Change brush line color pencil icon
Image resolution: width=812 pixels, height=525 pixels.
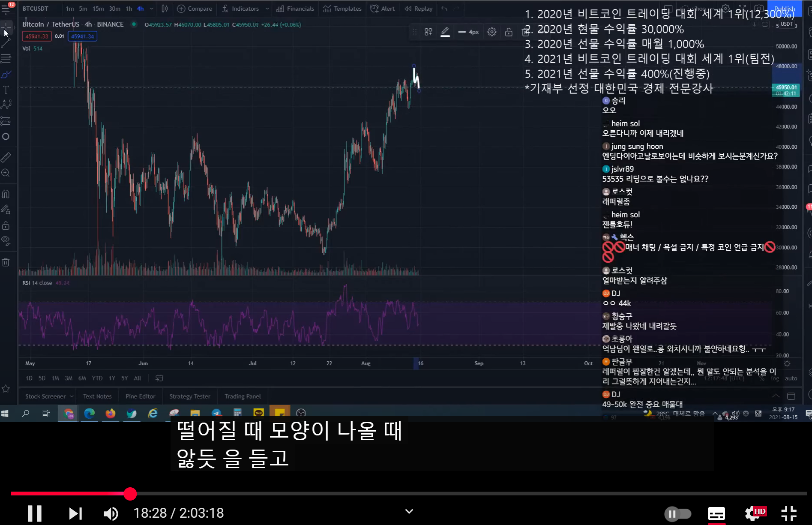[x=445, y=32]
